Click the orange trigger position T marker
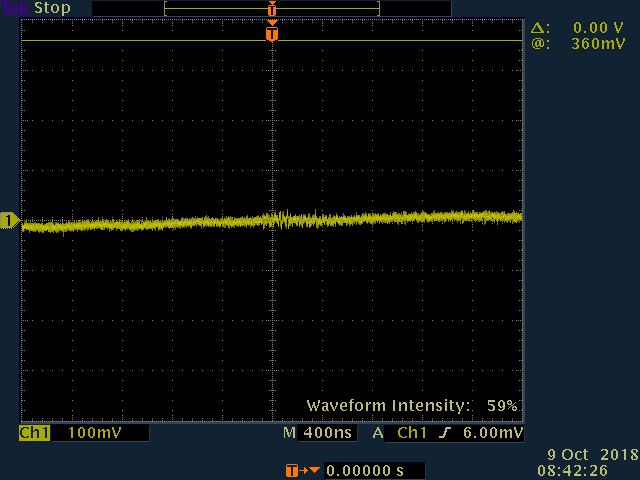The image size is (640, 480). 271,34
